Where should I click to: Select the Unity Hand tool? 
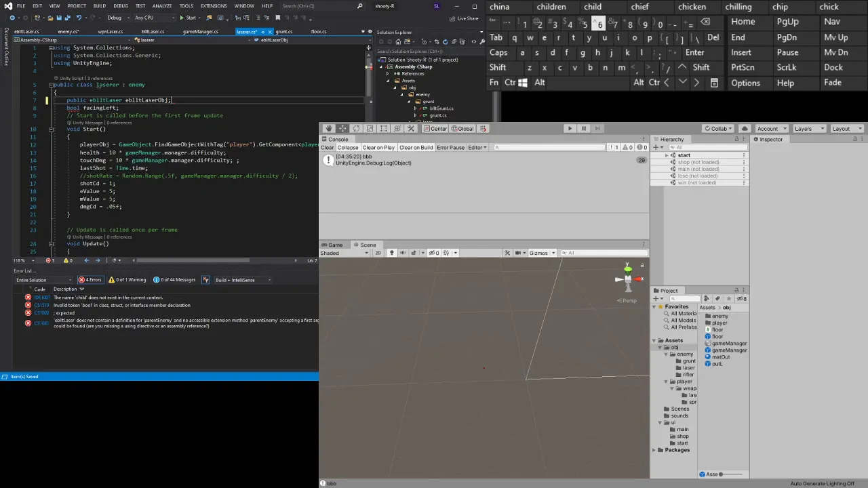[329, 128]
